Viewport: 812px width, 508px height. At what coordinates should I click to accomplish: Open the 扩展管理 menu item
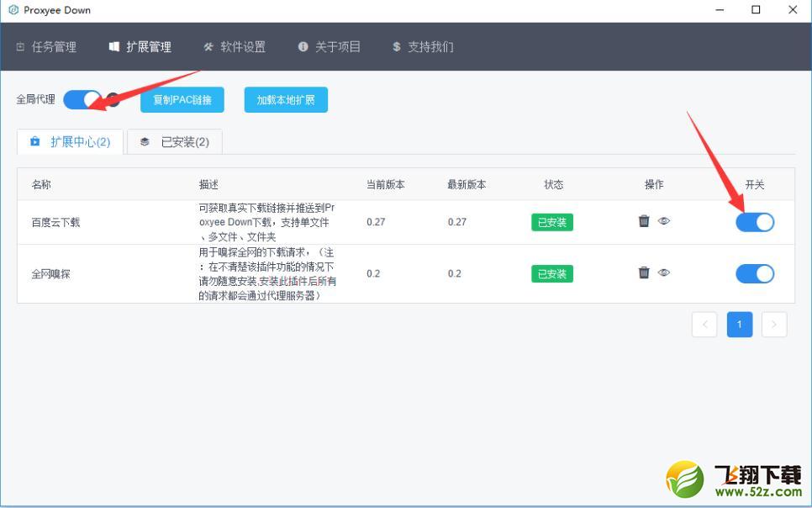click(x=140, y=47)
